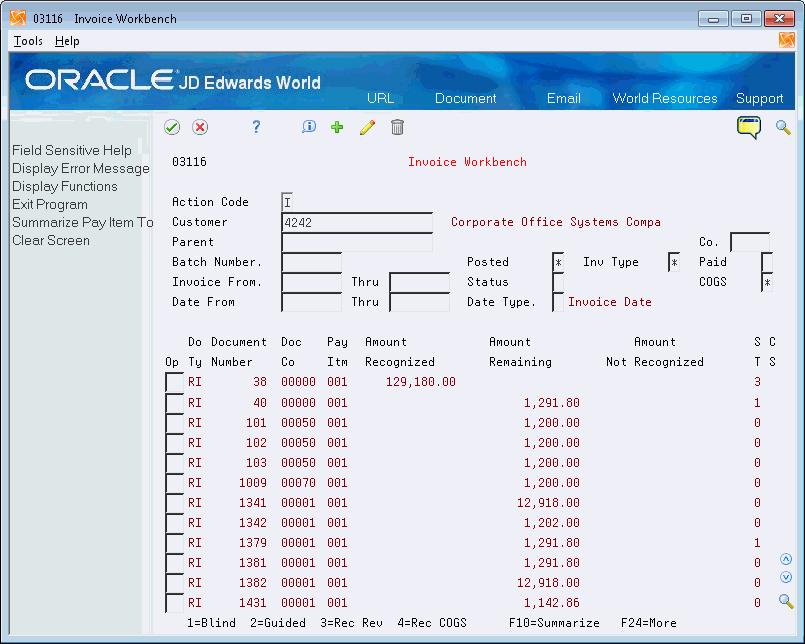Click the Date Thru input field
Viewport: 805px width, 644px height.
pyautogui.click(x=419, y=302)
